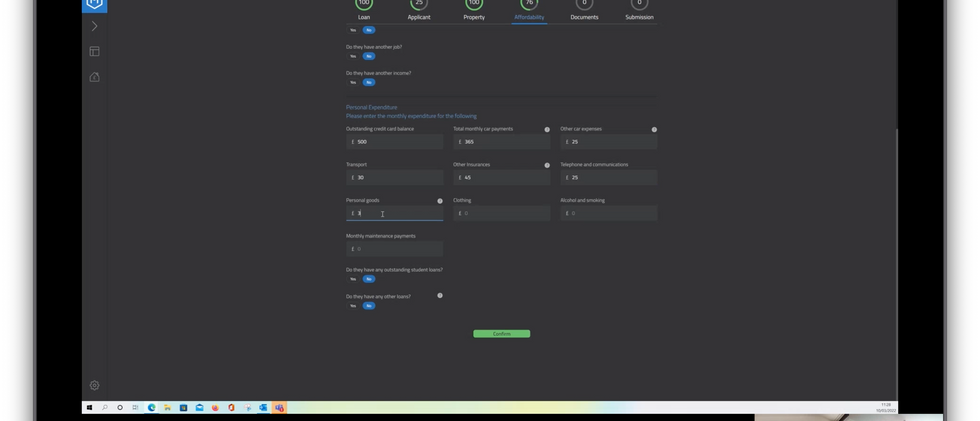Open the house with pound sign icon
The height and width of the screenshot is (421, 980).
tap(94, 77)
